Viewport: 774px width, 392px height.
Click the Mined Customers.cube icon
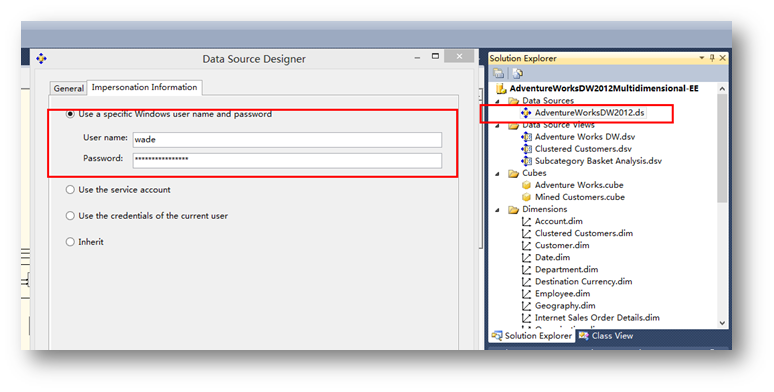[527, 197]
